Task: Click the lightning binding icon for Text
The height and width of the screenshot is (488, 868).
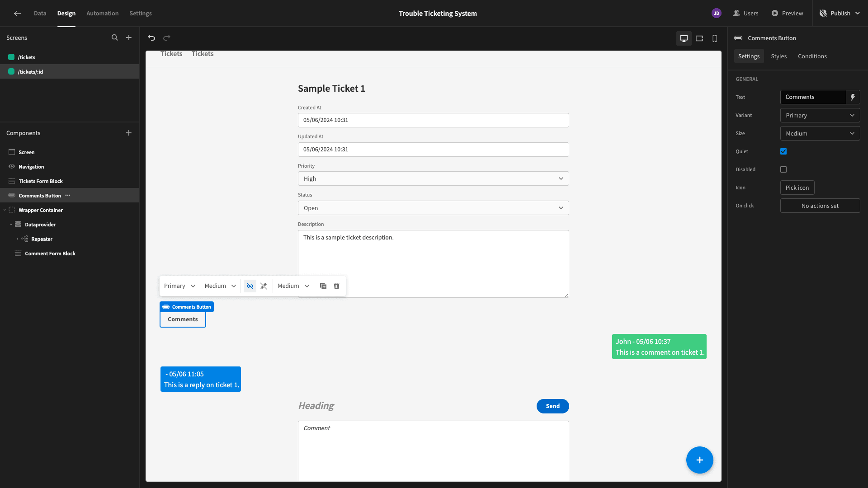Action: point(853,97)
